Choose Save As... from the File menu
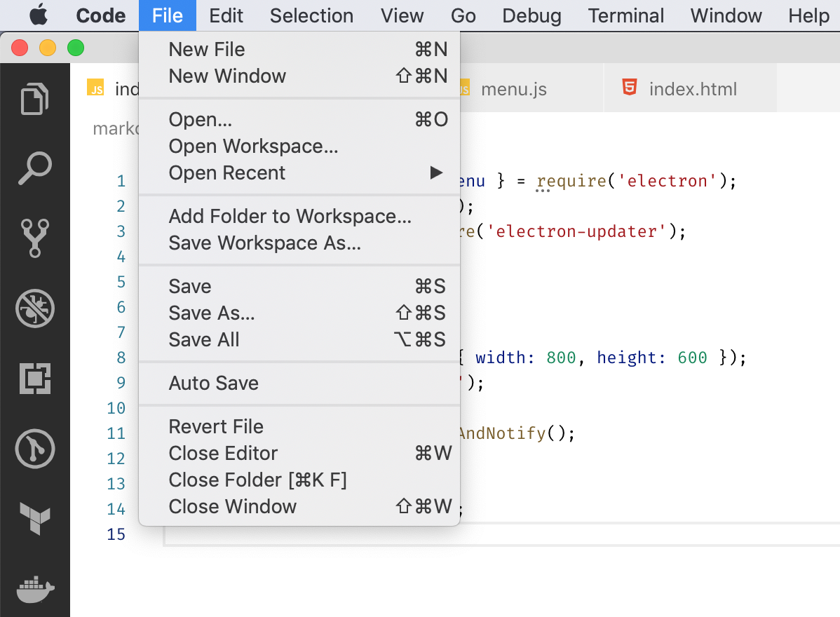The height and width of the screenshot is (617, 840). tap(299, 313)
